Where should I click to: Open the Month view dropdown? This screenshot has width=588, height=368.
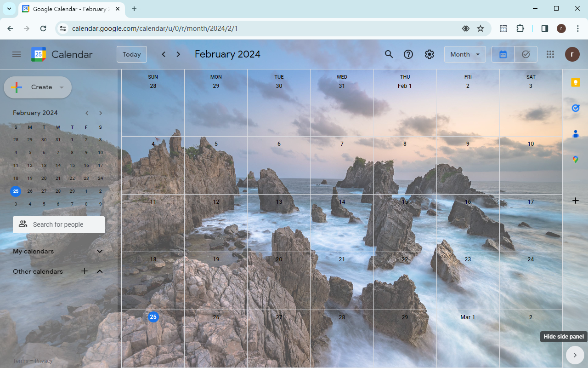465,54
